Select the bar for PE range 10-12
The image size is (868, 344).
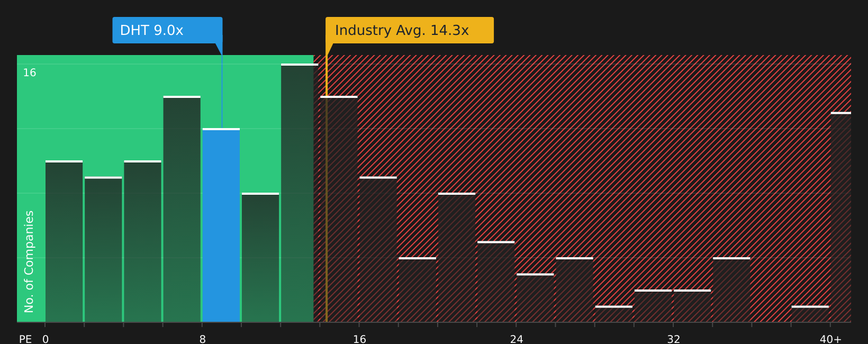[x=260, y=257]
